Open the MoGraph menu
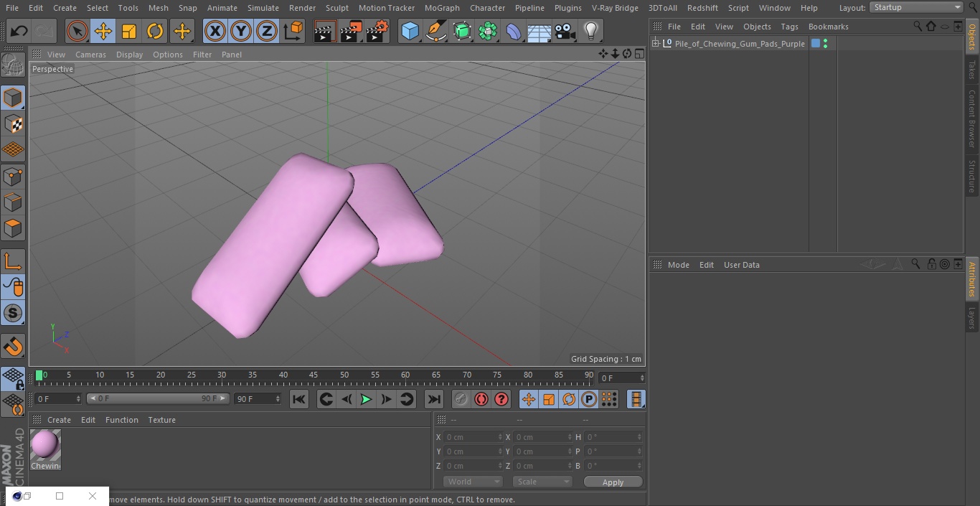The width and height of the screenshot is (980, 506). (442, 8)
